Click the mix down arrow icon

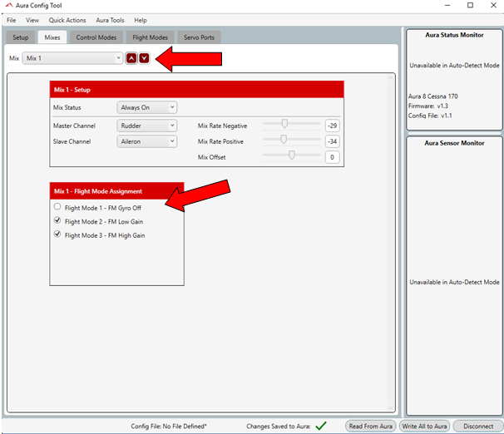point(144,58)
